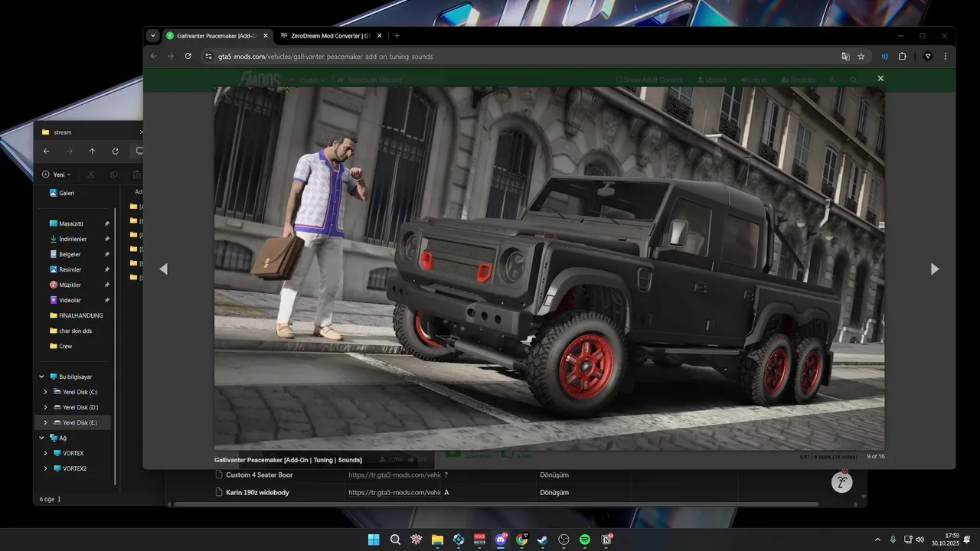Screen dimensions: 980x551
Task: Open OBS Studio from the taskbar
Action: click(x=564, y=540)
